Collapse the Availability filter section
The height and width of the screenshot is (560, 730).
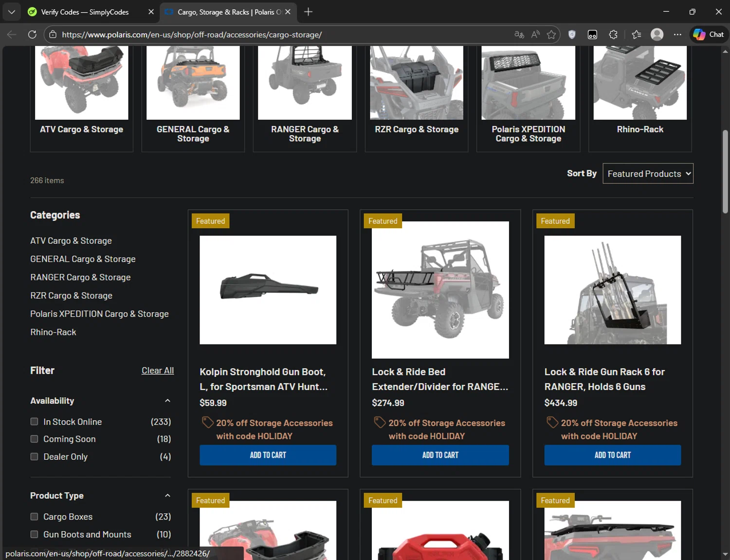tap(167, 400)
